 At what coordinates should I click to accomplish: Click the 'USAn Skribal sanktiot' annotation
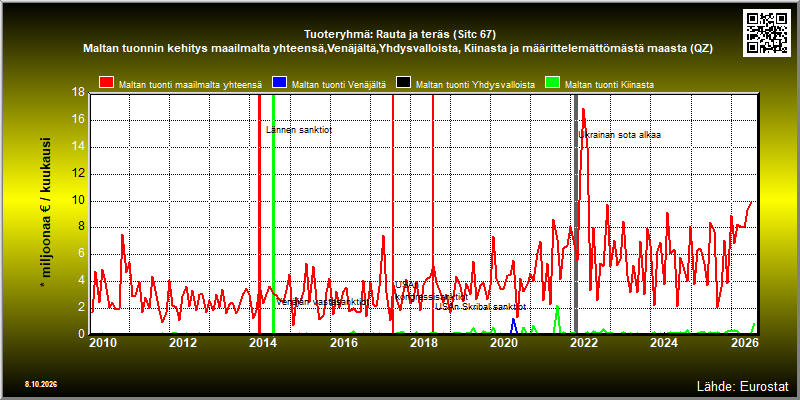[481, 307]
